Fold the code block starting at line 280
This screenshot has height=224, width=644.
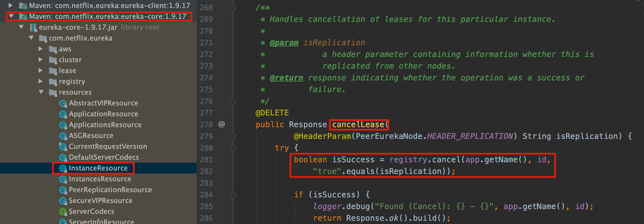[x=233, y=148]
